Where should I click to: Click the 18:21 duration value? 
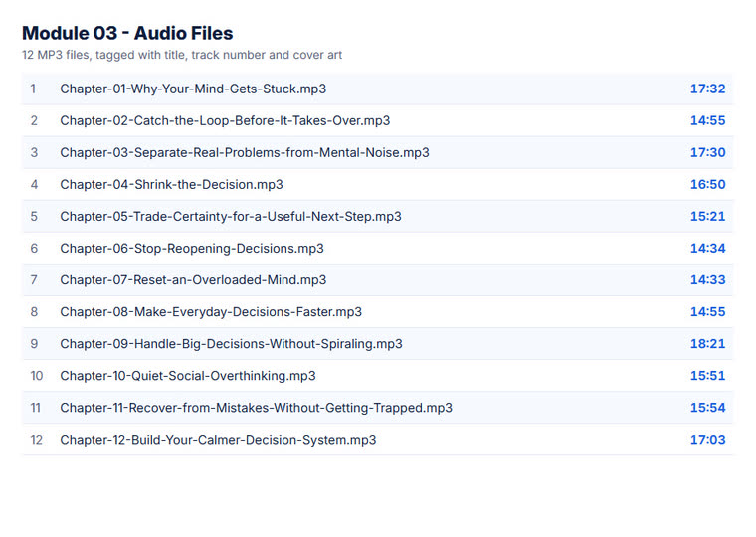[707, 343]
